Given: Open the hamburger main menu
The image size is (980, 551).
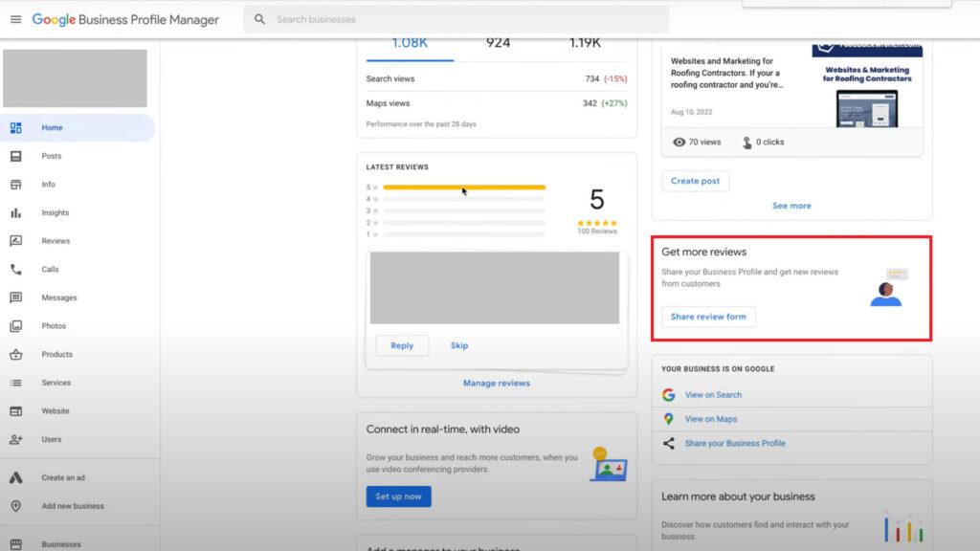Looking at the screenshot, I should [15, 19].
